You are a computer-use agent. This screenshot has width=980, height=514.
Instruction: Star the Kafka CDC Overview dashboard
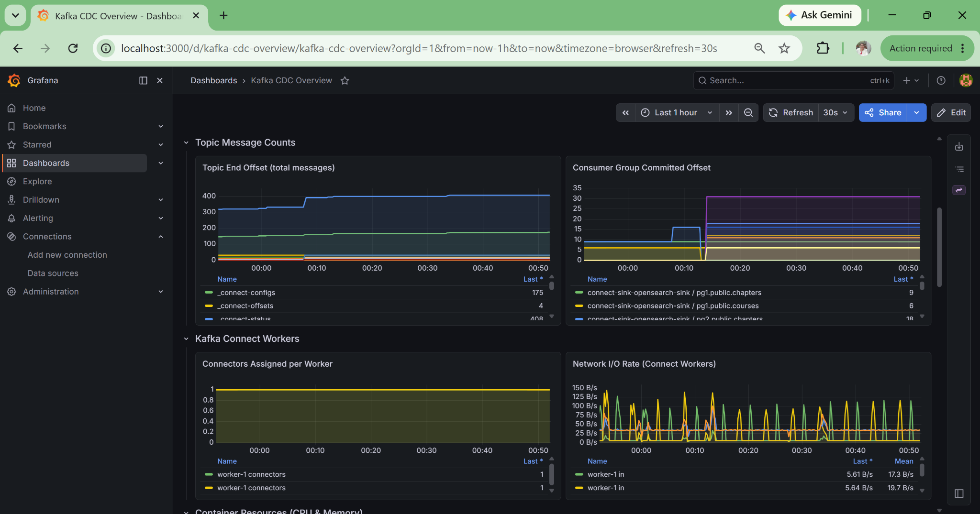[x=345, y=80]
